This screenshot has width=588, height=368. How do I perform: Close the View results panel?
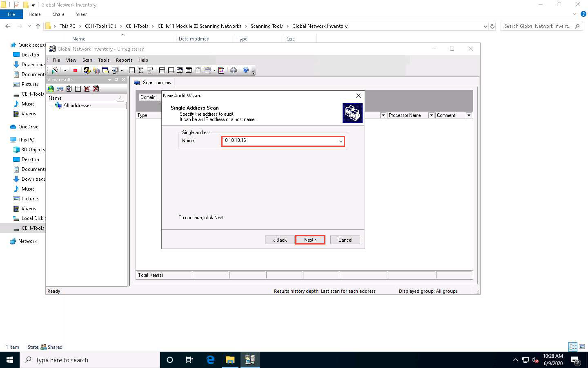coord(123,80)
